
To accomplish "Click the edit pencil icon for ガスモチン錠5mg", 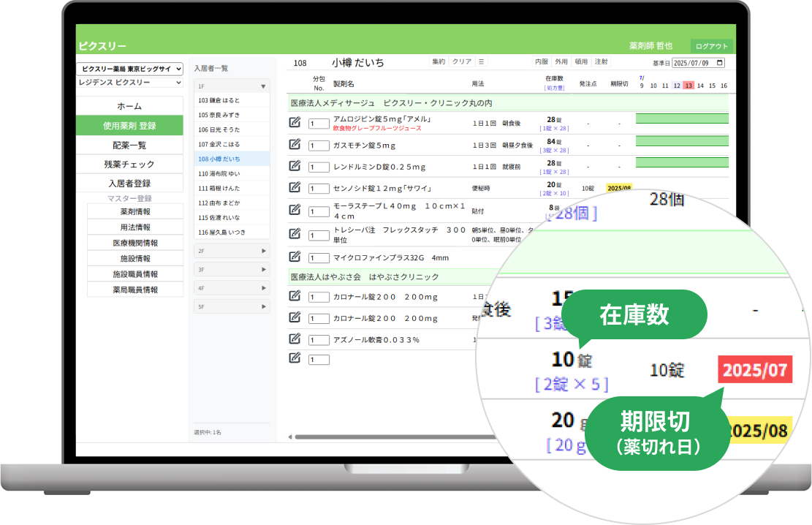I will [x=295, y=145].
